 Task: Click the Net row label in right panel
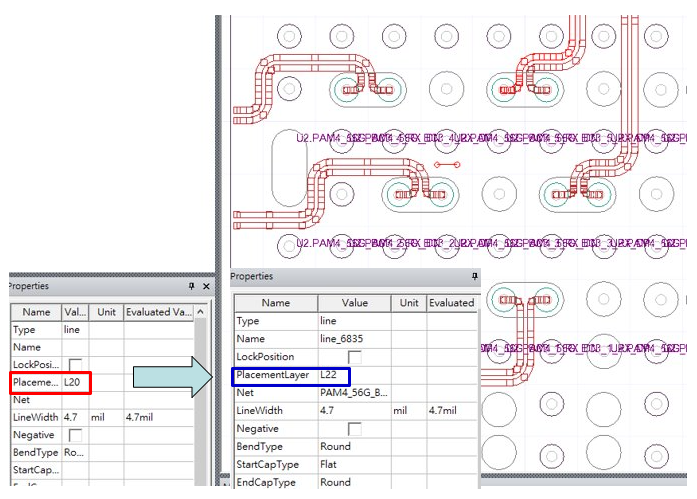click(245, 393)
